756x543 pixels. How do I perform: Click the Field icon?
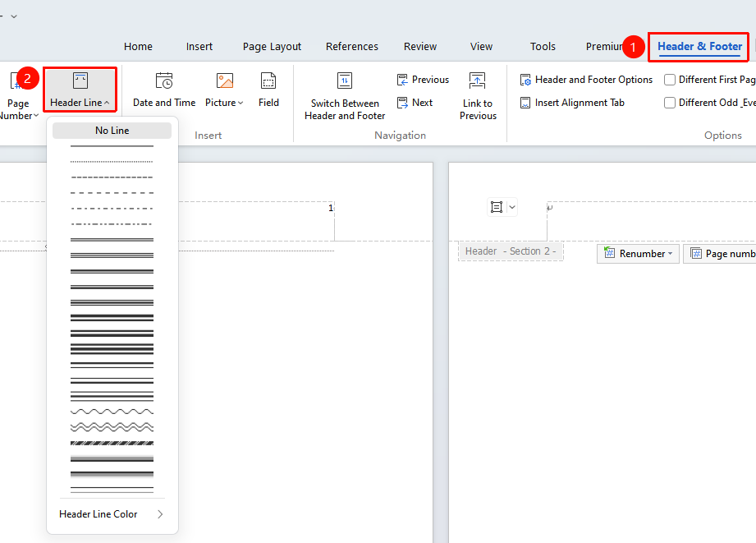(268, 81)
